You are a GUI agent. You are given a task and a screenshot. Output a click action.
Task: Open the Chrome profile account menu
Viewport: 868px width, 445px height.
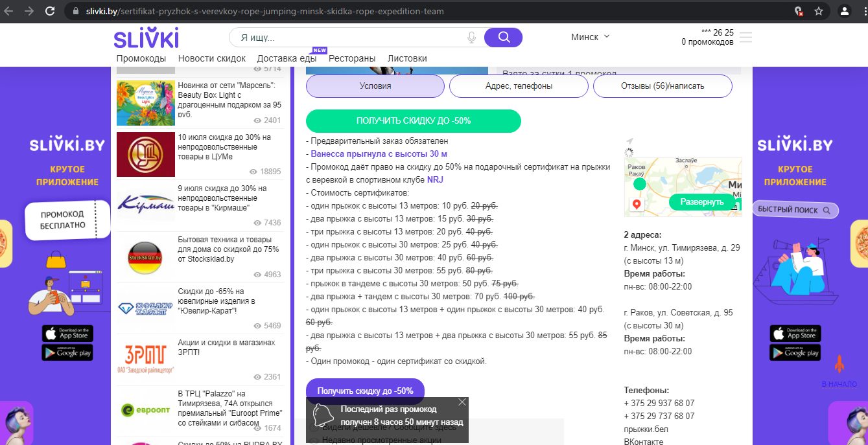pyautogui.click(x=844, y=11)
